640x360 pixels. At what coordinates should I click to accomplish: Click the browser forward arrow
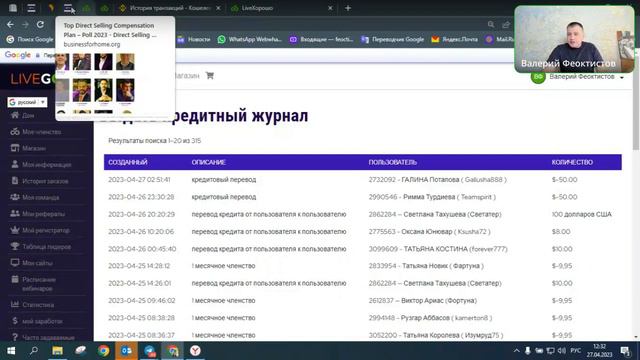[25, 24]
